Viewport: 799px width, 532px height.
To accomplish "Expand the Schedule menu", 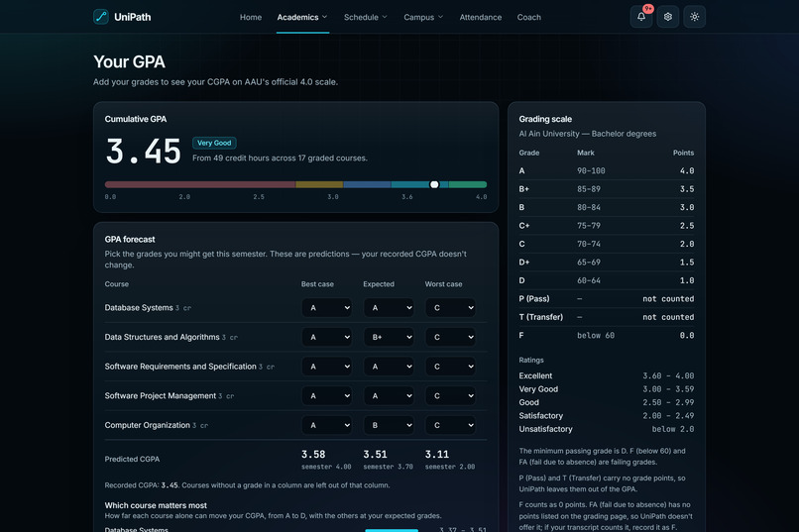I will point(366,17).
